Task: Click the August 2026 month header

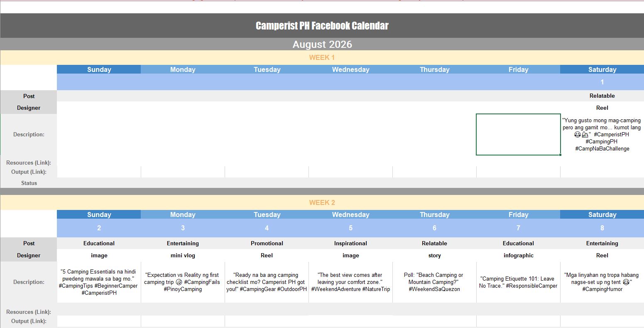Action: [x=322, y=44]
